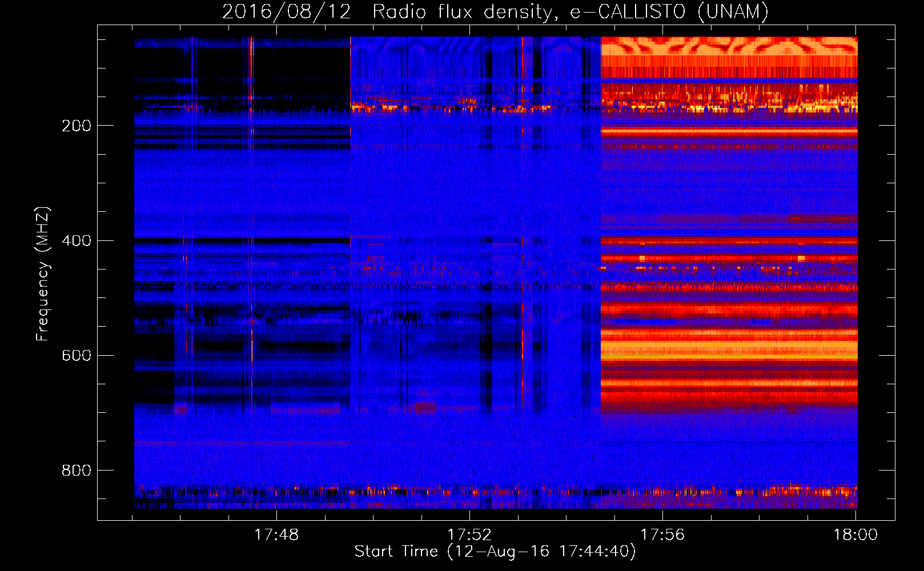Click the 800 frequency tick label
This screenshot has width=924, height=571.
pyautogui.click(x=77, y=471)
